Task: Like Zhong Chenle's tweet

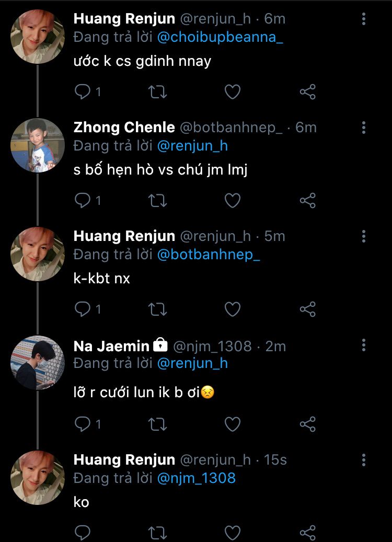Action: [232, 200]
